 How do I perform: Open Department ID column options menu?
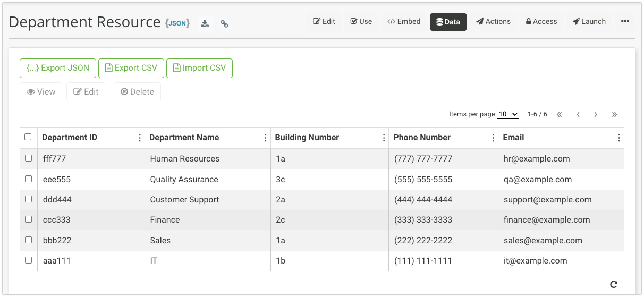tap(140, 138)
